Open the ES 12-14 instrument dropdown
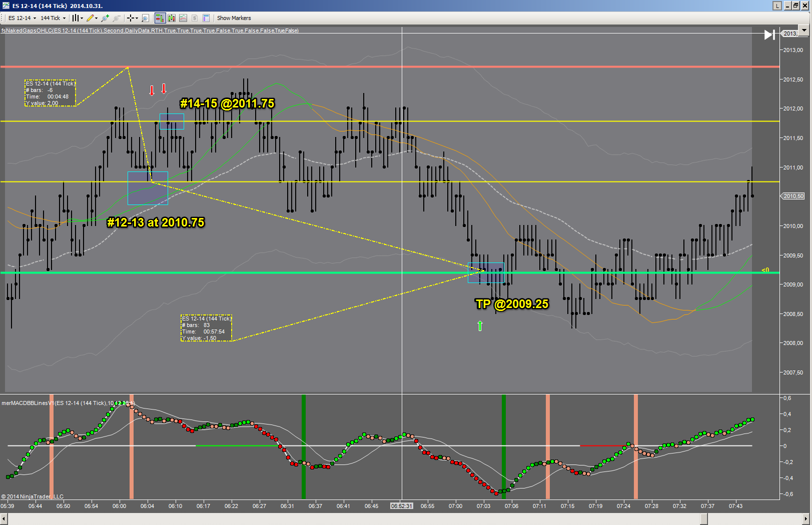The height and width of the screenshot is (525, 812). click(x=22, y=18)
